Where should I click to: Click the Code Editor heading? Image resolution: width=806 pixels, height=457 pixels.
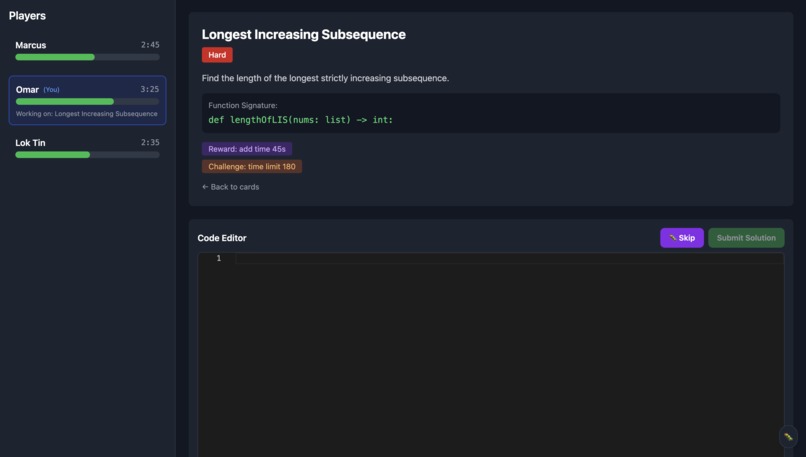(x=222, y=238)
